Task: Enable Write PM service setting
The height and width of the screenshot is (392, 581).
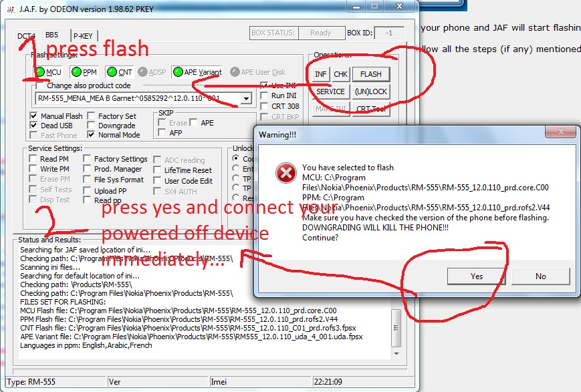Action: point(33,169)
